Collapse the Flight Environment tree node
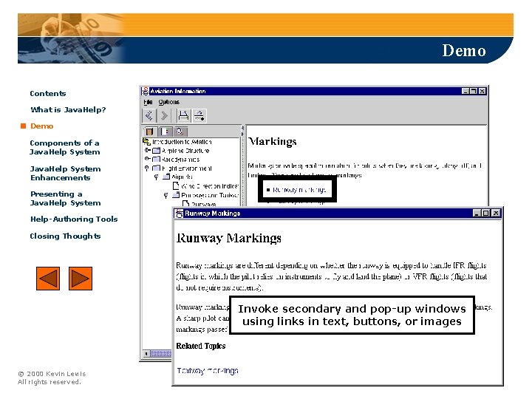 (x=147, y=168)
